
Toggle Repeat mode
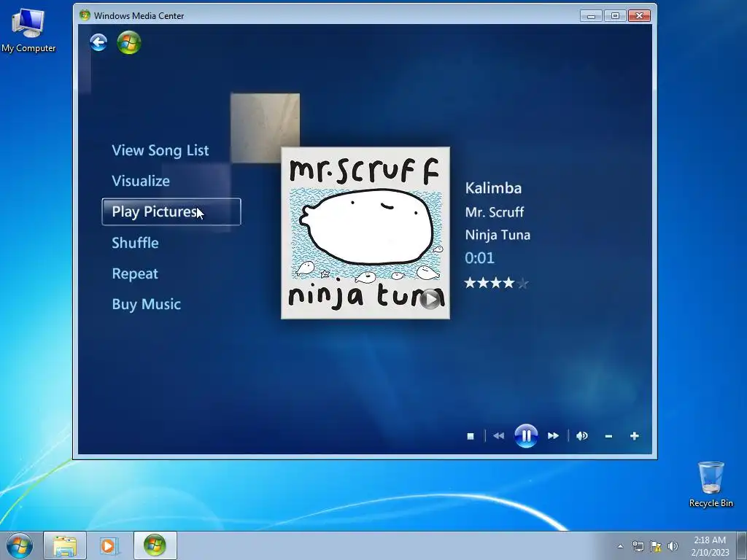tap(135, 274)
